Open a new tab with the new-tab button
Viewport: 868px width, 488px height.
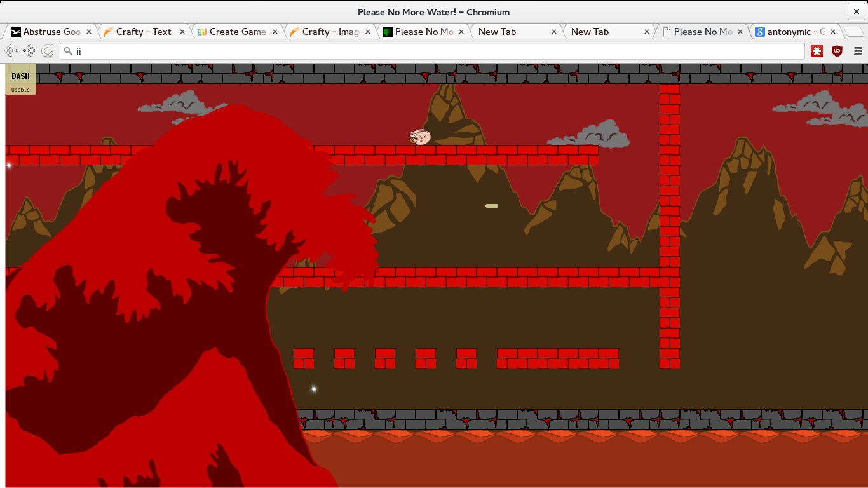click(853, 32)
